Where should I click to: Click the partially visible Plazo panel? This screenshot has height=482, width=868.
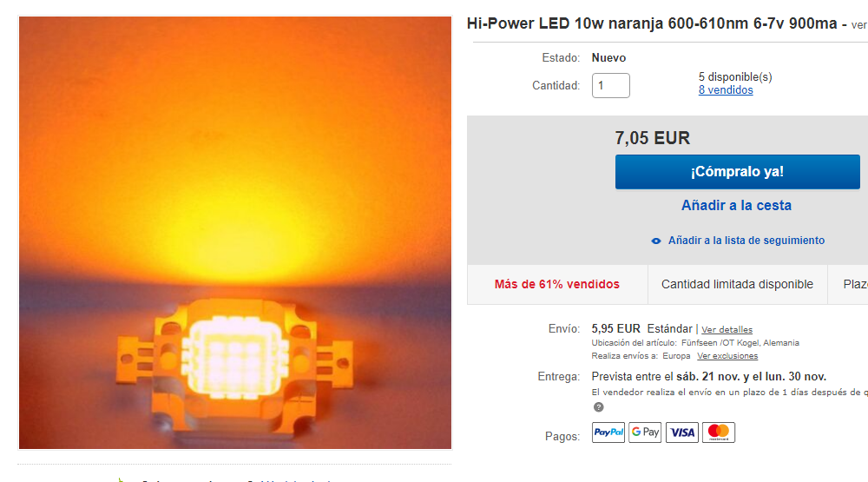848,284
